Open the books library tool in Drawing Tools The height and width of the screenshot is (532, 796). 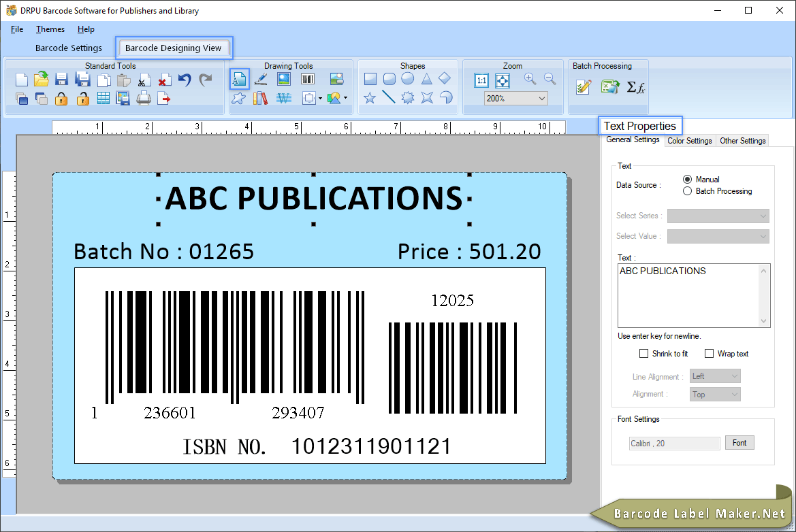260,98
